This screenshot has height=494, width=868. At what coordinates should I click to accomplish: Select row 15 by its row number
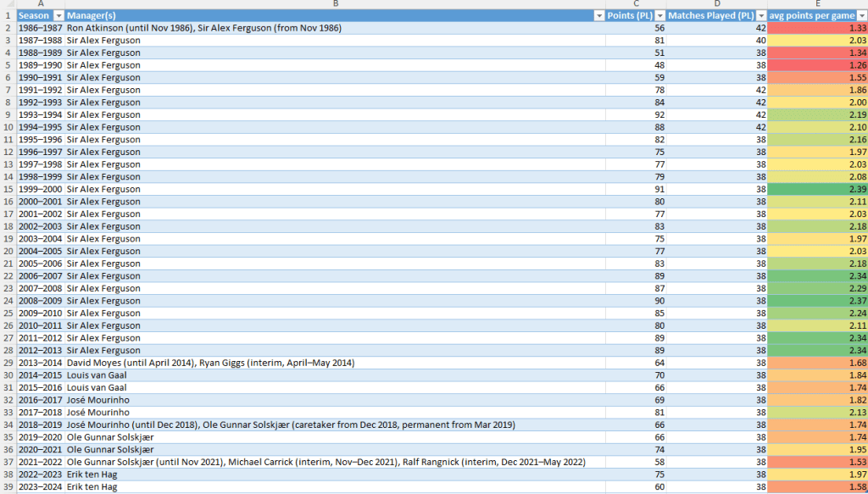click(x=8, y=189)
